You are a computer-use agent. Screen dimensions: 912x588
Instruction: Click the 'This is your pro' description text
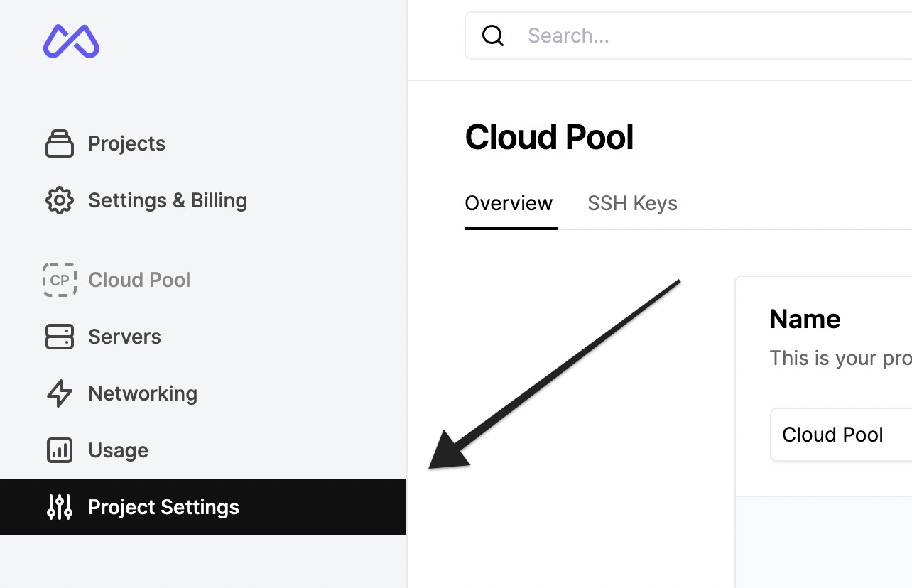pos(840,358)
